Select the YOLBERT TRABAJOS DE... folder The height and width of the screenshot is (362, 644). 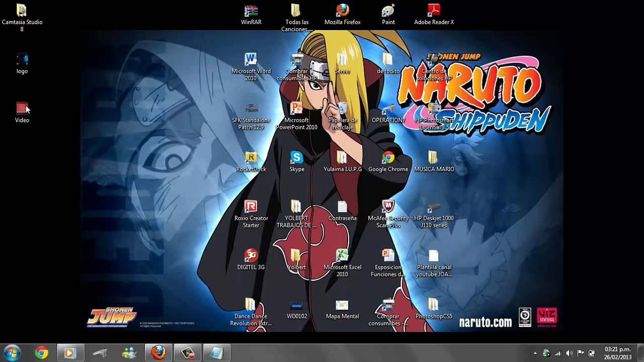click(x=297, y=214)
